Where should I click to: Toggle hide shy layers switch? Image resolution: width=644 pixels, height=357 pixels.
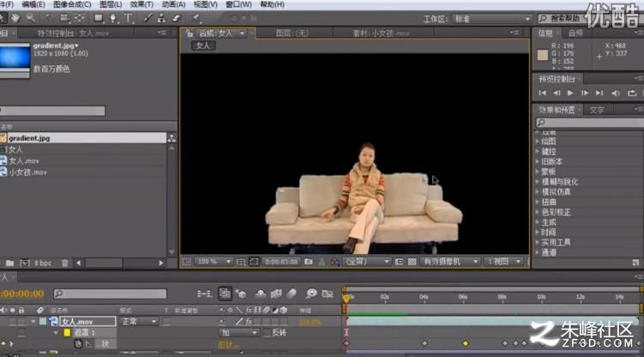261,293
